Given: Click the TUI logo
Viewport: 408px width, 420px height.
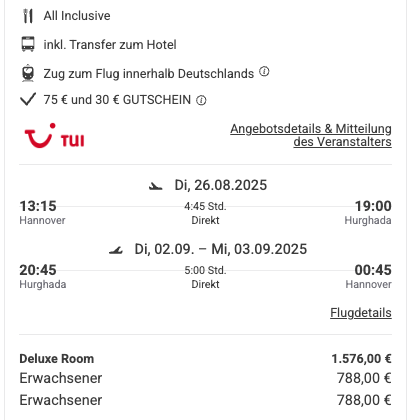Looking at the screenshot, I should click(54, 136).
